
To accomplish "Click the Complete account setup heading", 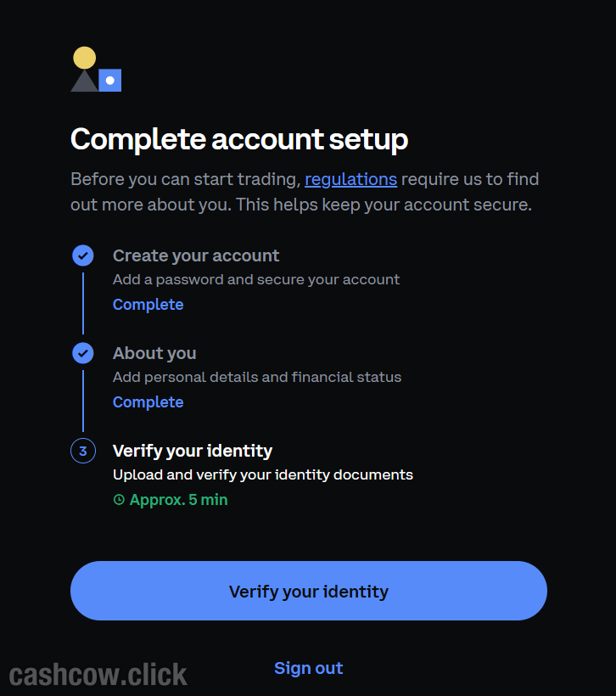I will (x=239, y=139).
